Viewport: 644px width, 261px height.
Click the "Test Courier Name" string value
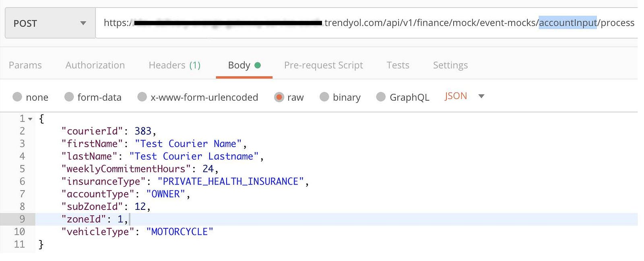(188, 144)
